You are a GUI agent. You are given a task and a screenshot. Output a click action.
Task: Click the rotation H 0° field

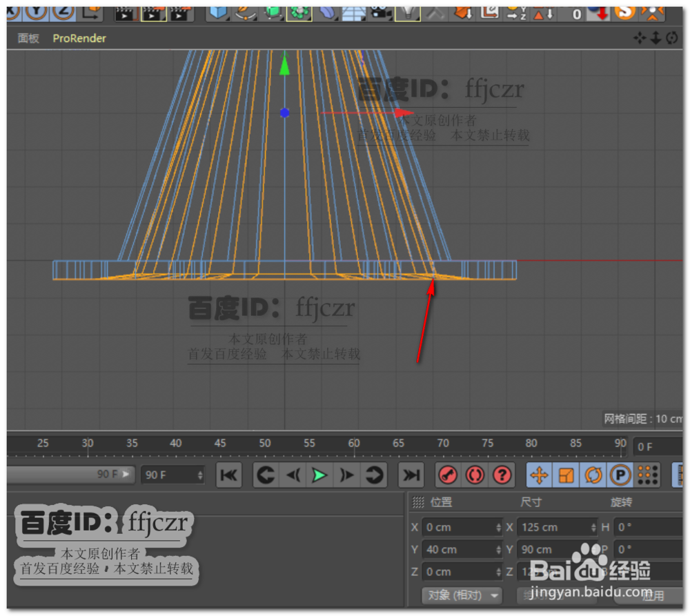pyautogui.click(x=649, y=527)
